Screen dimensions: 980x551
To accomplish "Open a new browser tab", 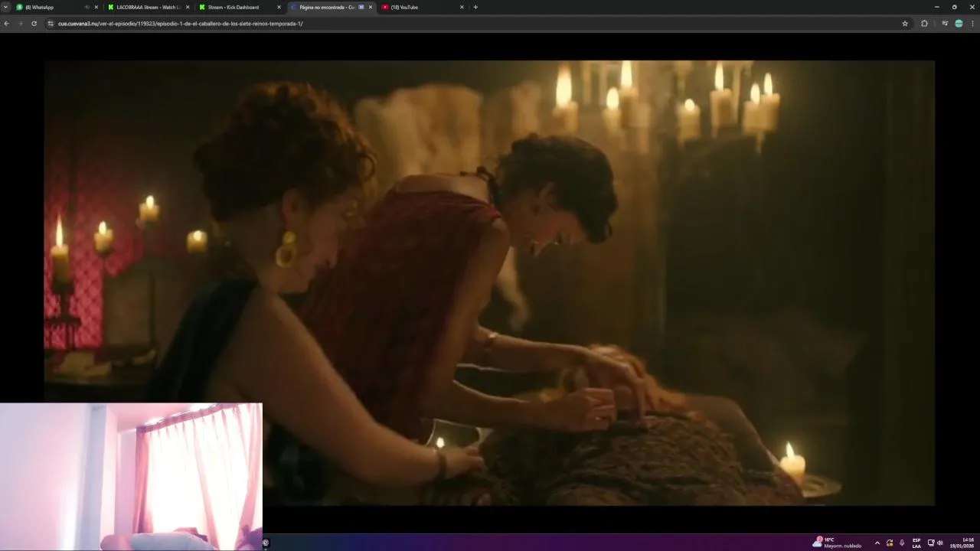I will [475, 7].
